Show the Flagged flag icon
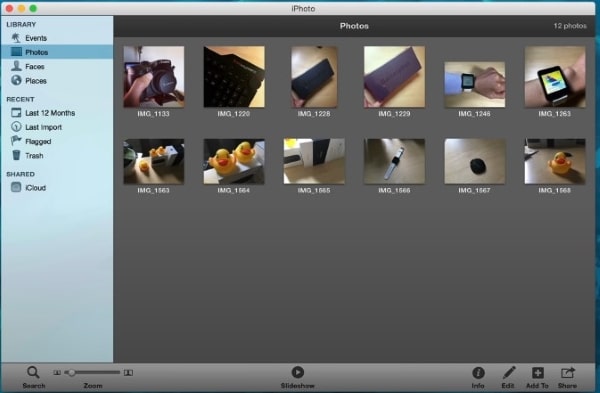Image resolution: width=600 pixels, height=393 pixels. click(x=16, y=141)
